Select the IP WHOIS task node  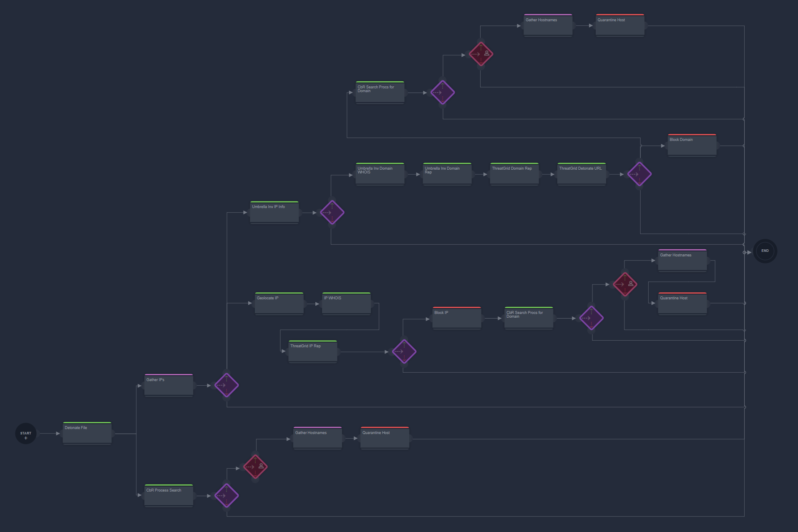click(x=346, y=303)
